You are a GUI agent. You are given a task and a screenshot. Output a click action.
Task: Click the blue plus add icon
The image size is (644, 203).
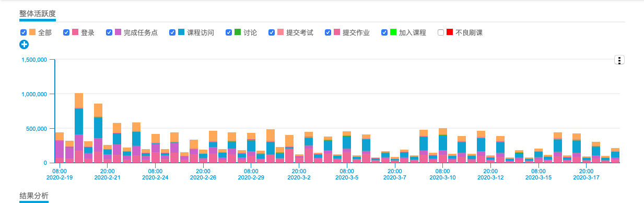[24, 44]
